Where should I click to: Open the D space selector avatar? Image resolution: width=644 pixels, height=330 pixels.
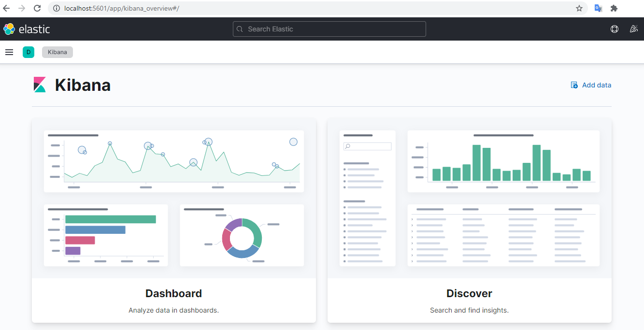pos(29,52)
